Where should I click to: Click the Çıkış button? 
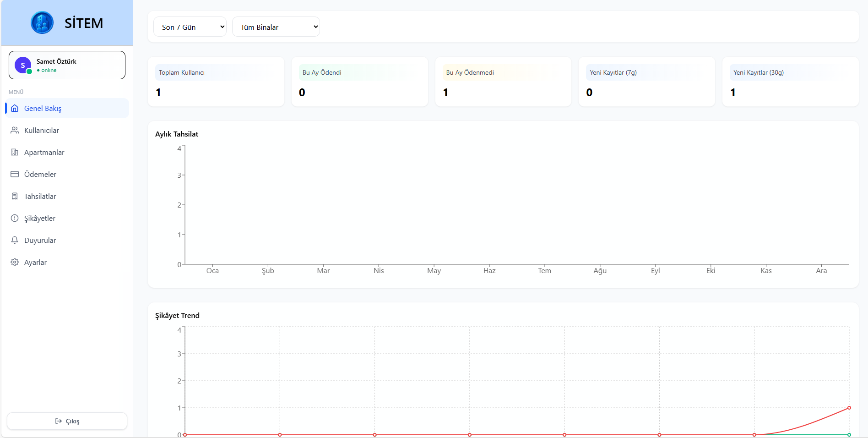(x=67, y=421)
